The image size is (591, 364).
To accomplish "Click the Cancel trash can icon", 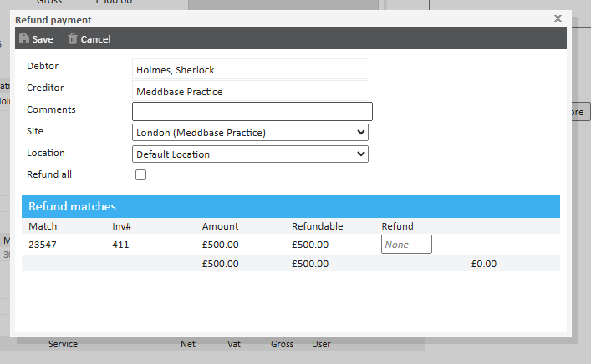I will 73,38.
